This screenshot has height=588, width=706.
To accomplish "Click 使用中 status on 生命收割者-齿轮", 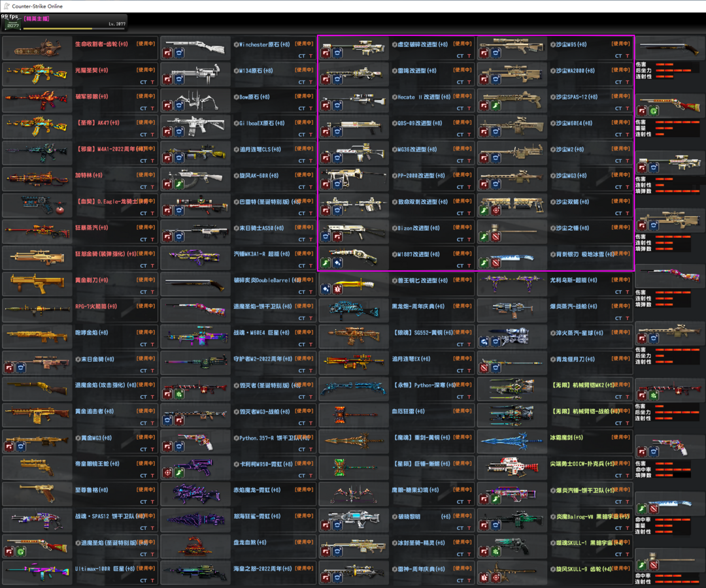I will click(x=146, y=44).
